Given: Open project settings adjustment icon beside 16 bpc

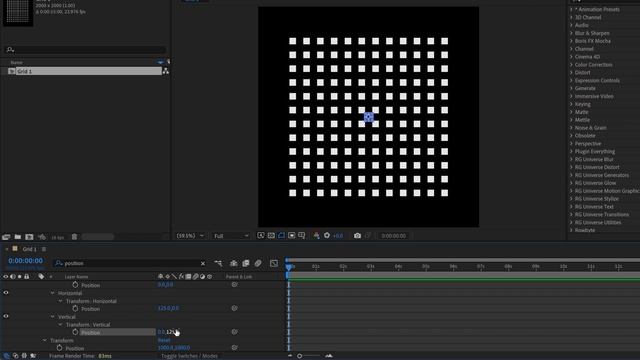Looking at the screenshot, I should (42, 237).
